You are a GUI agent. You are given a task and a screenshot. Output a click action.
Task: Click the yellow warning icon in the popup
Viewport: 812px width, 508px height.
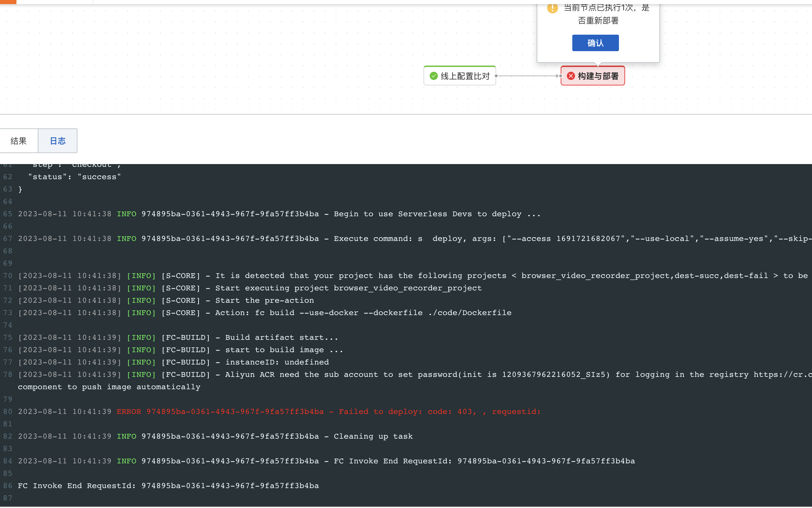552,8
